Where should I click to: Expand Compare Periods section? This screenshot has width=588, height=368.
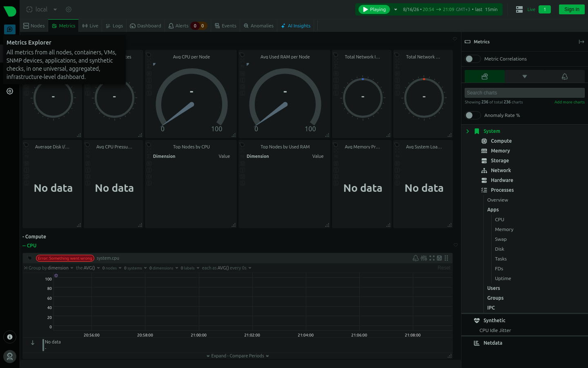tap(238, 356)
